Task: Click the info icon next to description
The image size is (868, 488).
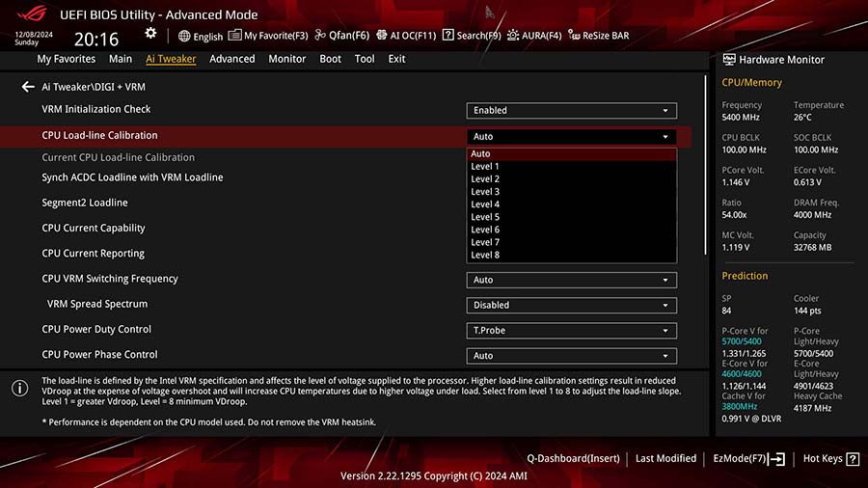Action: point(20,389)
